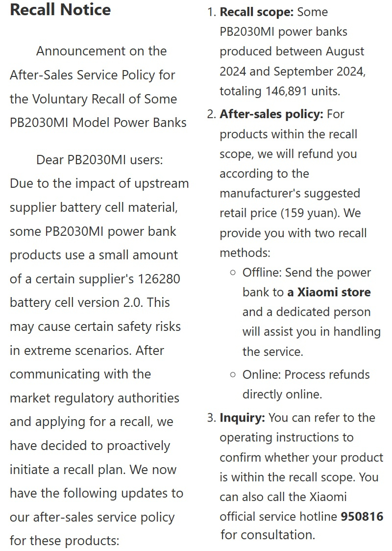Click the bold 'a Xiaomi store' text
The width and height of the screenshot is (392, 551).
coord(329,292)
